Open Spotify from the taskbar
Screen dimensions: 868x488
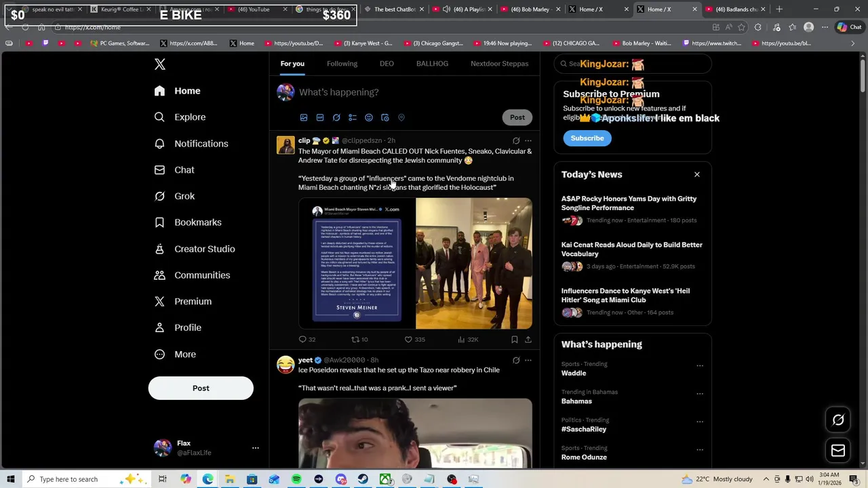click(x=296, y=479)
